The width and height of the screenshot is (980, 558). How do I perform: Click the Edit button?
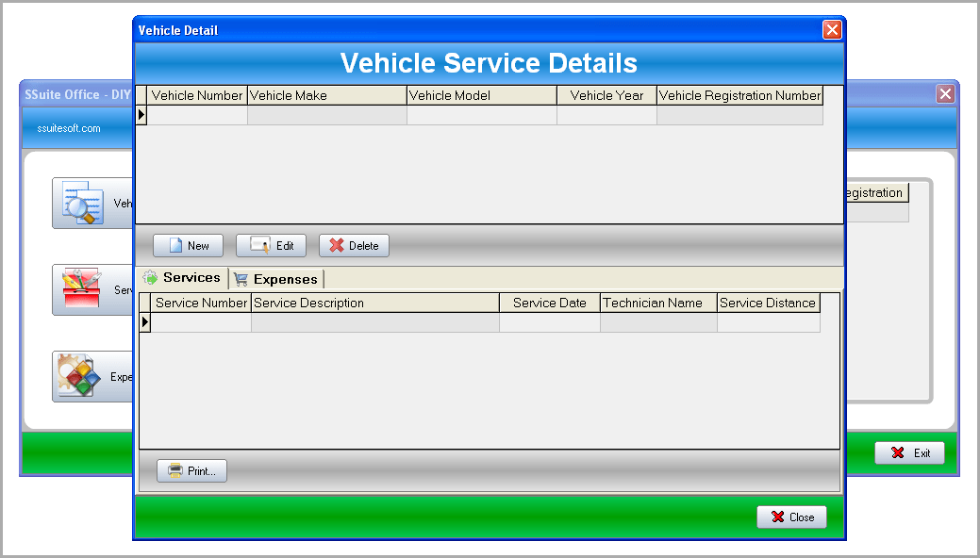[x=271, y=245]
